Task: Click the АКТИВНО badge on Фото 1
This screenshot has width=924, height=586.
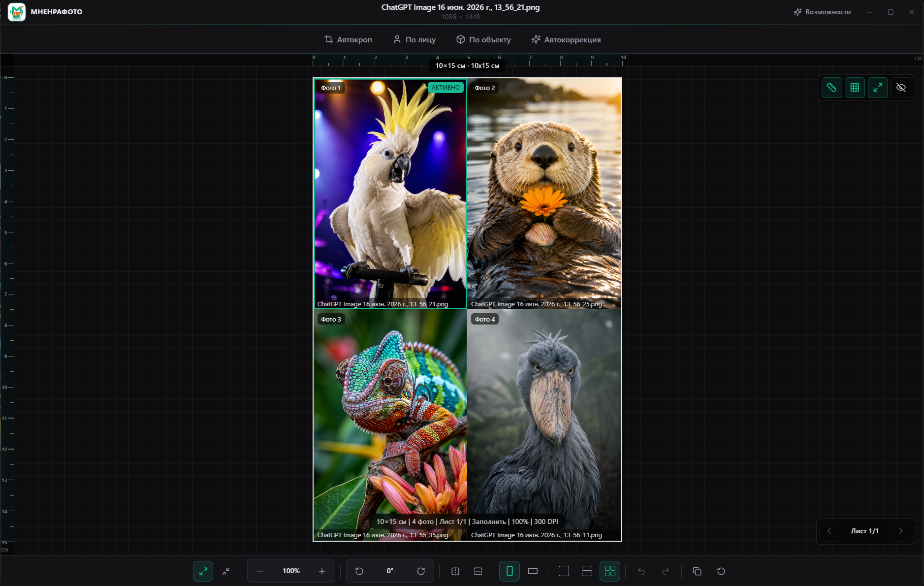Action: click(446, 88)
